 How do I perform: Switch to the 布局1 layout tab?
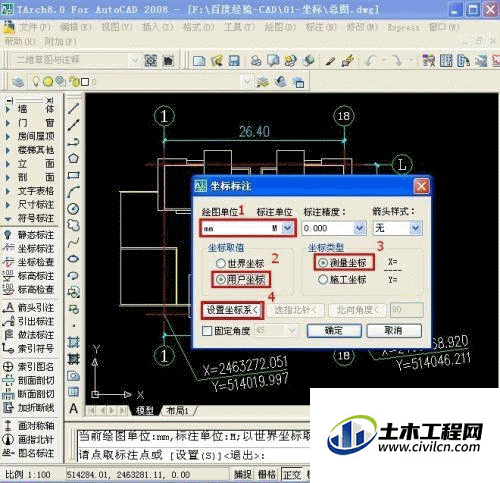coord(178,411)
